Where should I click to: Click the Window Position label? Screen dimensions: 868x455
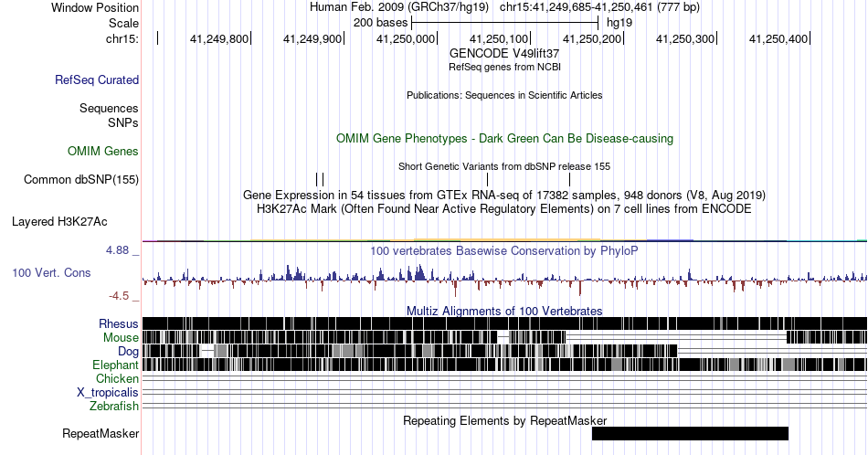point(95,7)
